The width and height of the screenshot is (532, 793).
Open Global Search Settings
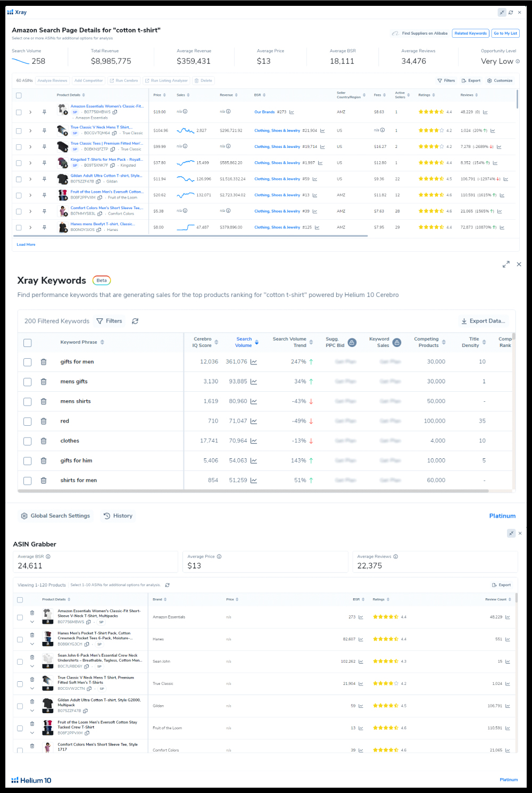click(x=55, y=515)
